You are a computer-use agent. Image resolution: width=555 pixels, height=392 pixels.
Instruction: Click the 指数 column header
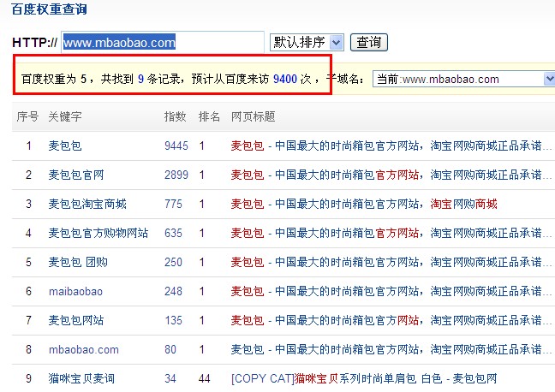point(175,116)
